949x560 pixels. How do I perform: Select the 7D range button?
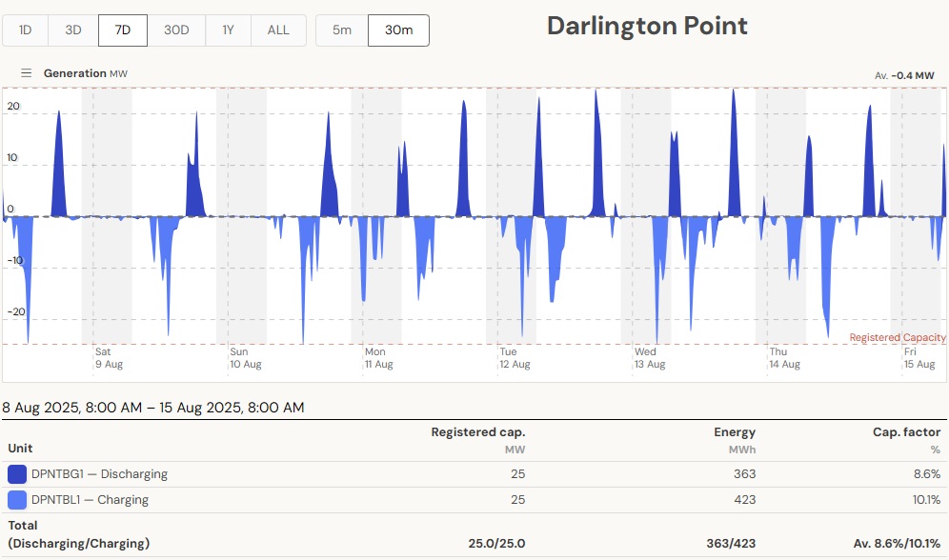tap(123, 30)
